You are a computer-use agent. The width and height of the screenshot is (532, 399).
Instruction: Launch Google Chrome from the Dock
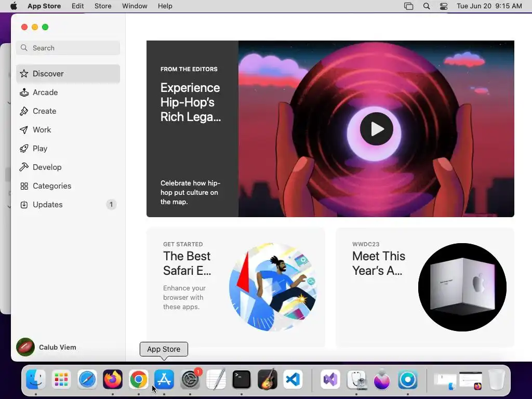click(x=138, y=379)
